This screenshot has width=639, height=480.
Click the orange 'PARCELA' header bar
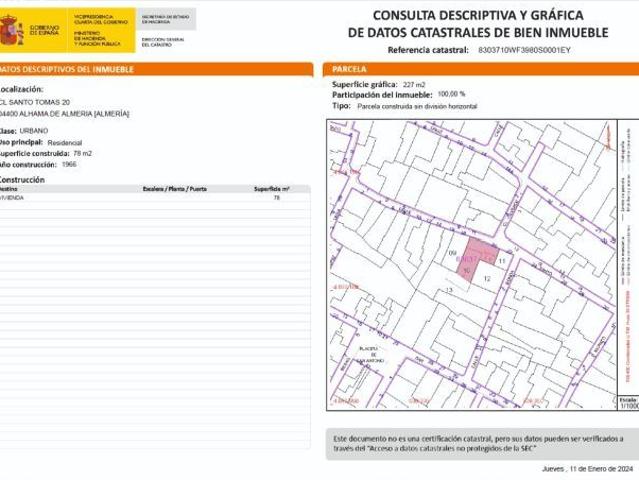click(x=481, y=69)
